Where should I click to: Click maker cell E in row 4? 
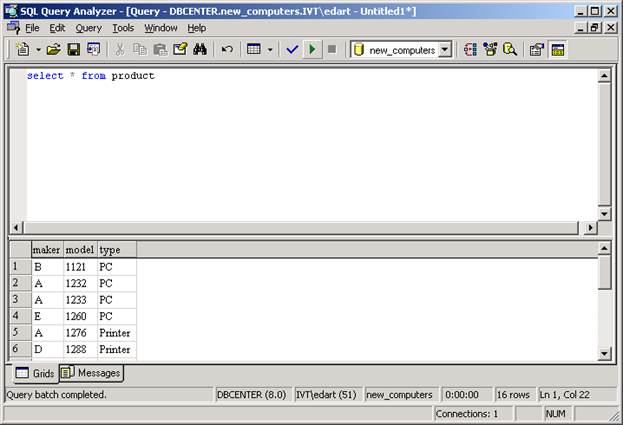(47, 316)
